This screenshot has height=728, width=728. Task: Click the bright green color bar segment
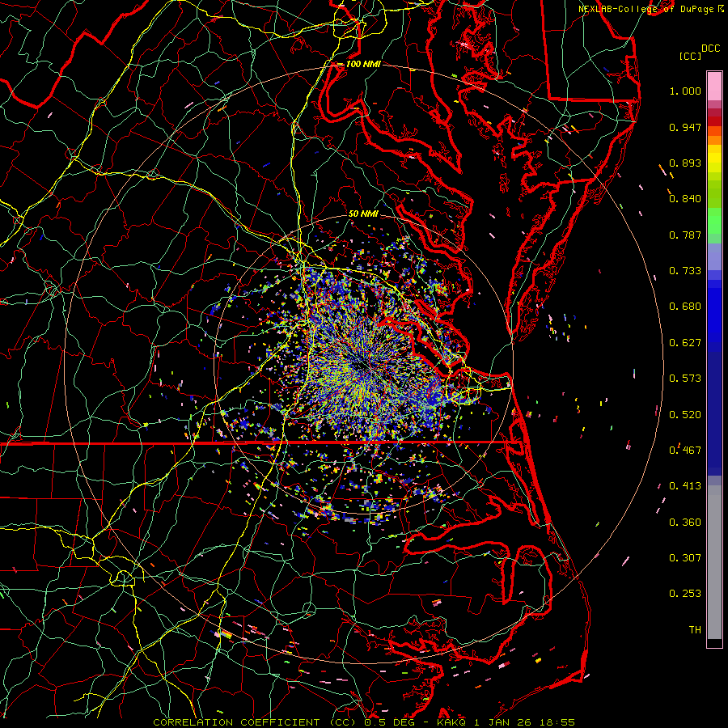point(714,221)
